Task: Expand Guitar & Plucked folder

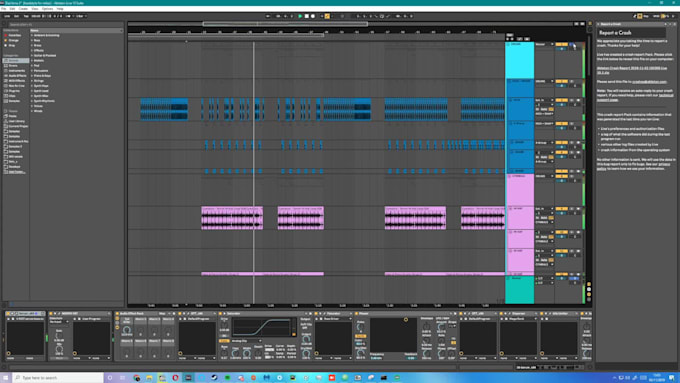Action: 32,56
